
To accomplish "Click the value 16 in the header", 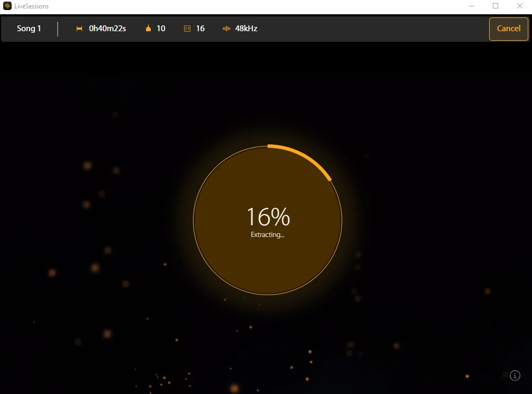I will click(200, 29).
